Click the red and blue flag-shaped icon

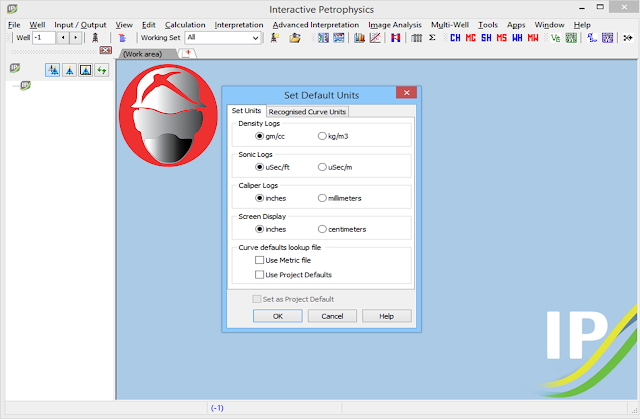tap(396, 38)
